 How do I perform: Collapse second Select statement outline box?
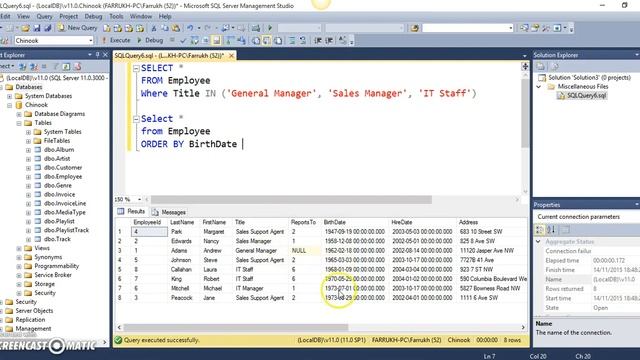point(136,119)
